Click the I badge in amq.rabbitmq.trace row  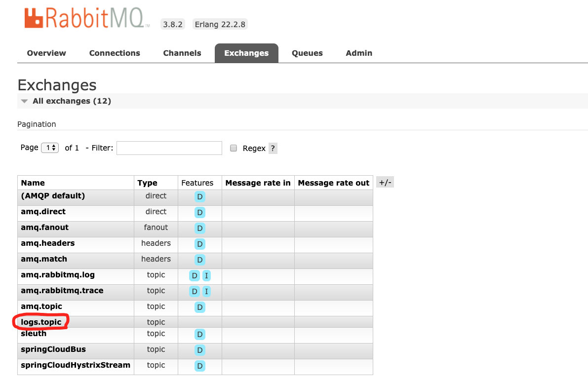(x=206, y=291)
